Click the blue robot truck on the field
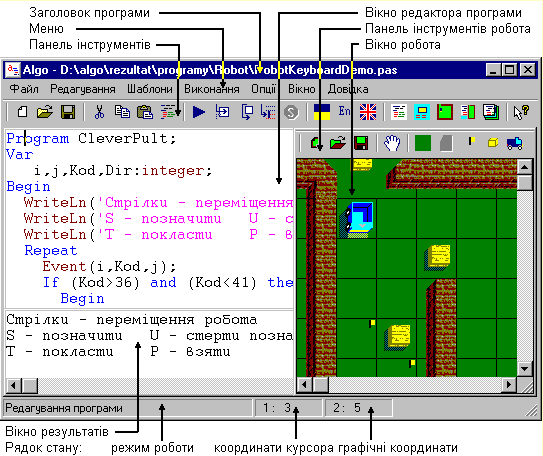 [x=357, y=219]
